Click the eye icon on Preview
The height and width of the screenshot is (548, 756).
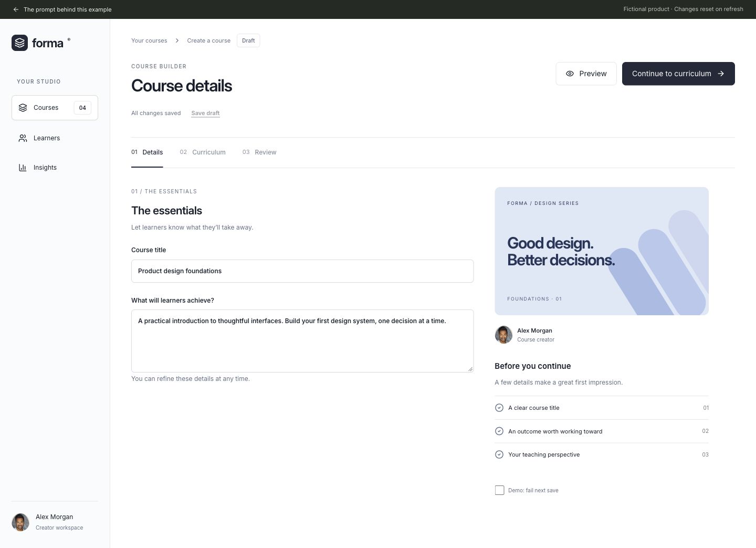click(570, 74)
